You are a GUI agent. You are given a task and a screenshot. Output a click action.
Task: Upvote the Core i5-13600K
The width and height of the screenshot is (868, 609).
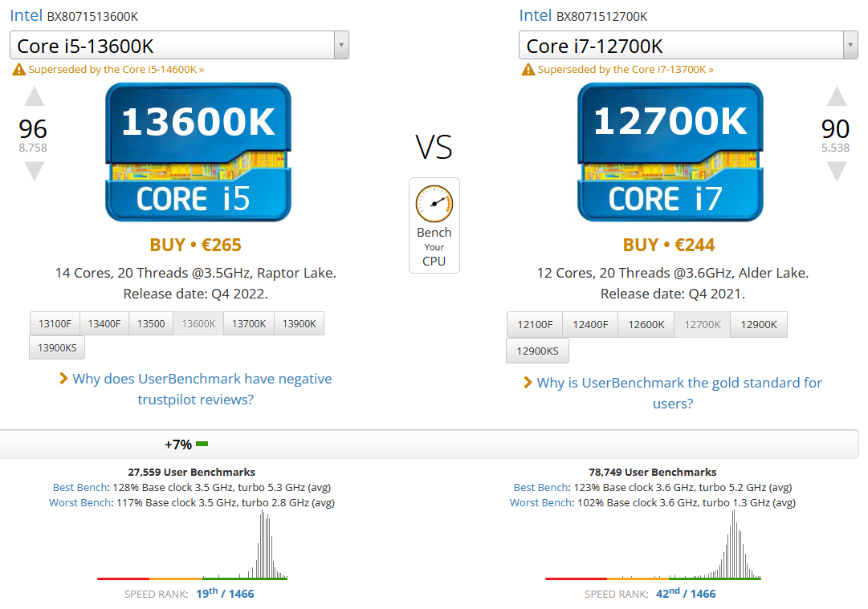pyautogui.click(x=34, y=98)
